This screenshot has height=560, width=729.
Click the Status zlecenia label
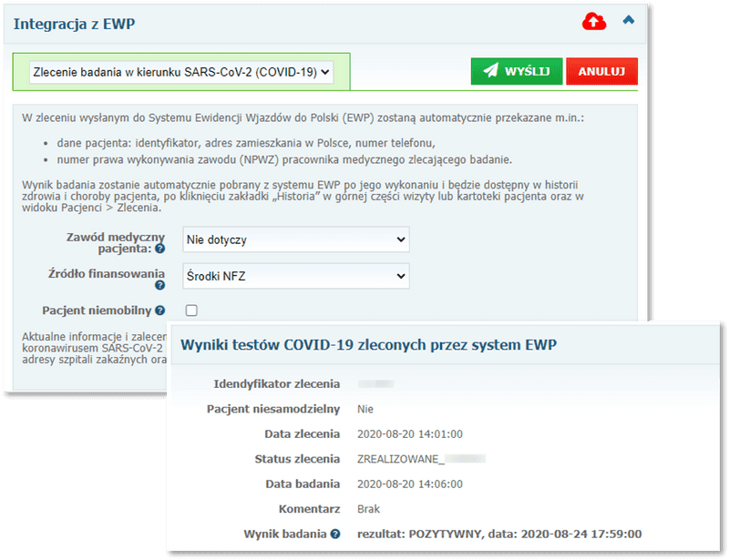pyautogui.click(x=297, y=459)
